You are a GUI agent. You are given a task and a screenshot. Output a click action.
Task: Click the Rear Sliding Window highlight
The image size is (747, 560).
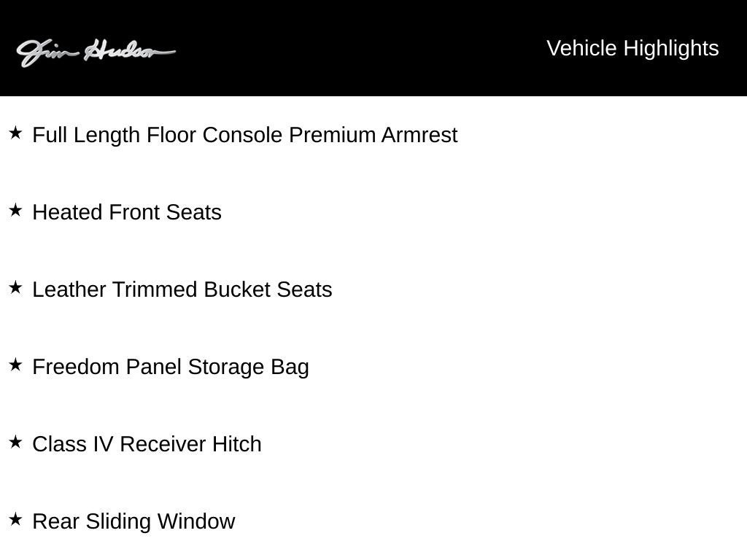click(x=133, y=521)
